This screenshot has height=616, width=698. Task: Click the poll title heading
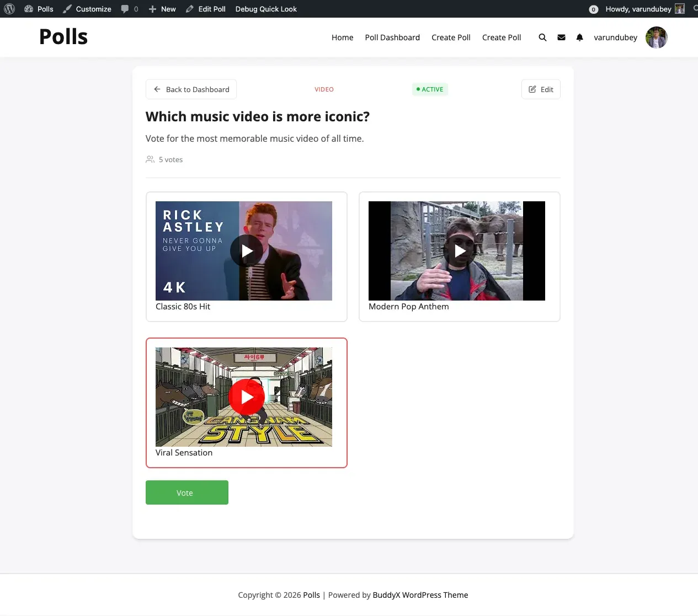(x=258, y=116)
